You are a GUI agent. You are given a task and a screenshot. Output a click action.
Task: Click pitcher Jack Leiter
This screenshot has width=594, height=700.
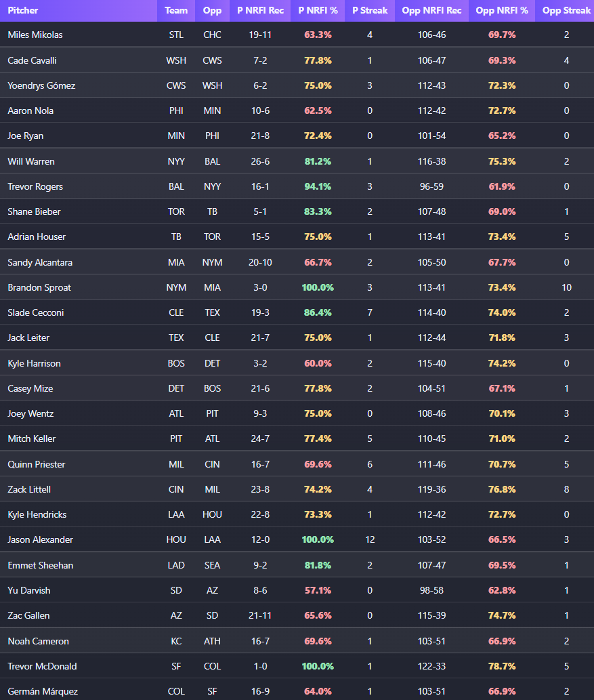(x=28, y=337)
